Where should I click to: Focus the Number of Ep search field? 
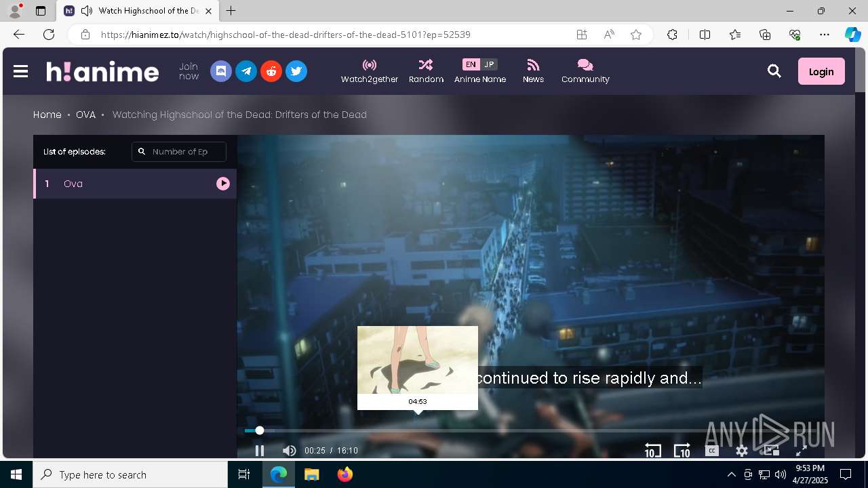(179, 152)
